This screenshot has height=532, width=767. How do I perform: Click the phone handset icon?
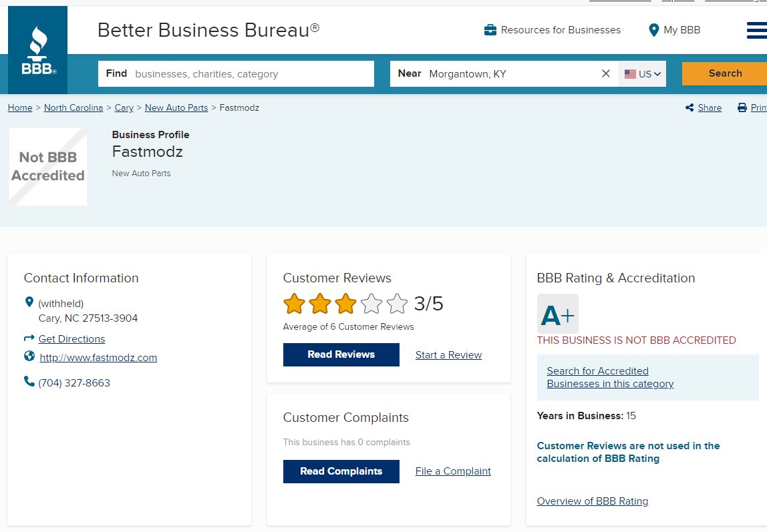29,381
